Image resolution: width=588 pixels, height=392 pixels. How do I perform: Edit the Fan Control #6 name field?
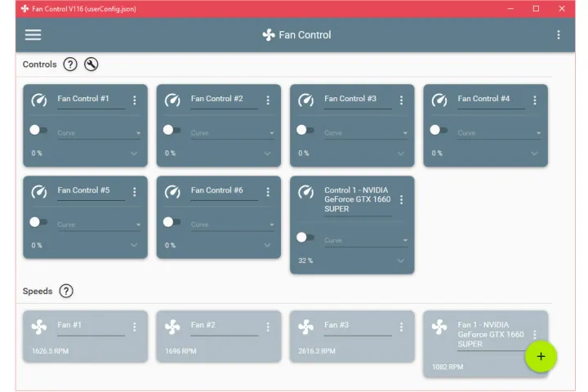(x=225, y=192)
